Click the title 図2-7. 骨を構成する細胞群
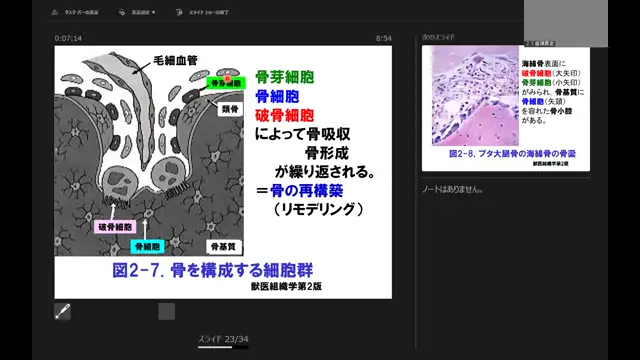This screenshot has width=640, height=360. point(213,270)
